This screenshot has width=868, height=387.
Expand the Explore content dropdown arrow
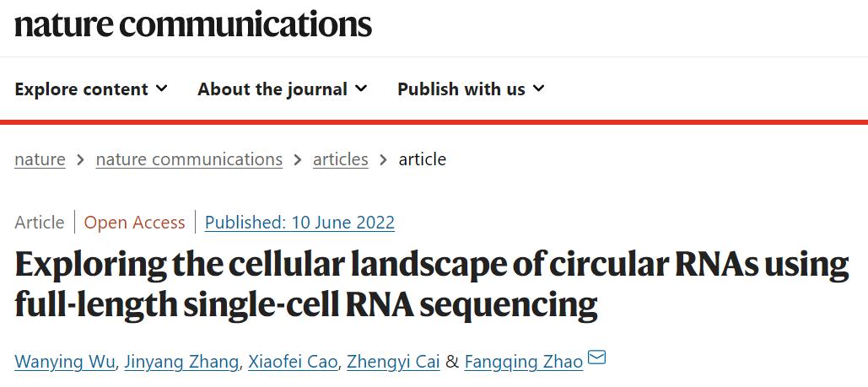[162, 88]
